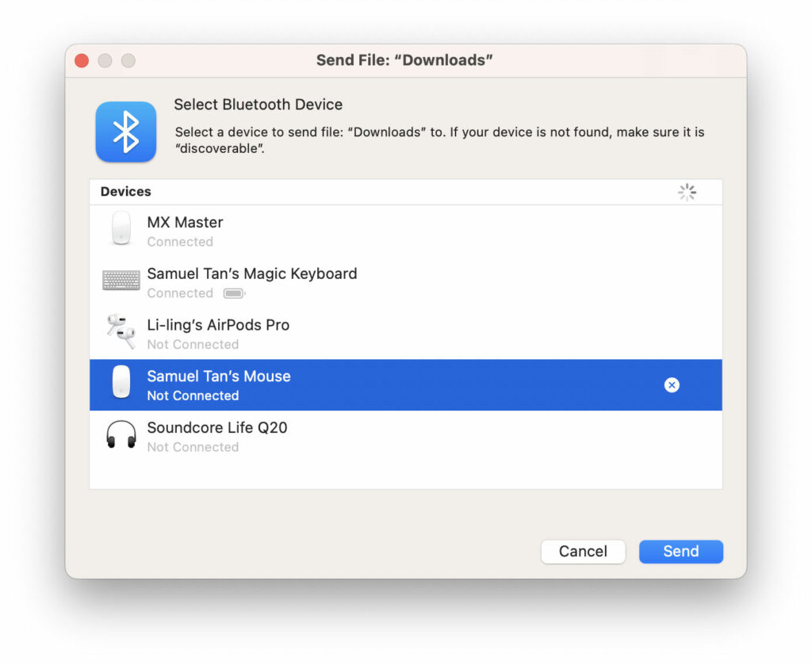Image resolution: width=812 pixels, height=665 pixels.
Task: Click the dialog title Send File: Downloads
Action: [405, 59]
